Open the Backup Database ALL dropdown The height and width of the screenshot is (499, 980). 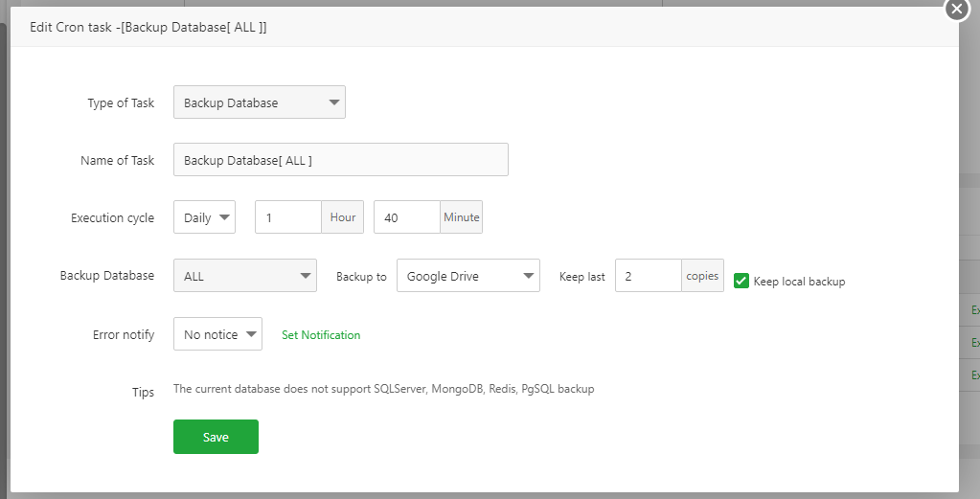point(244,276)
